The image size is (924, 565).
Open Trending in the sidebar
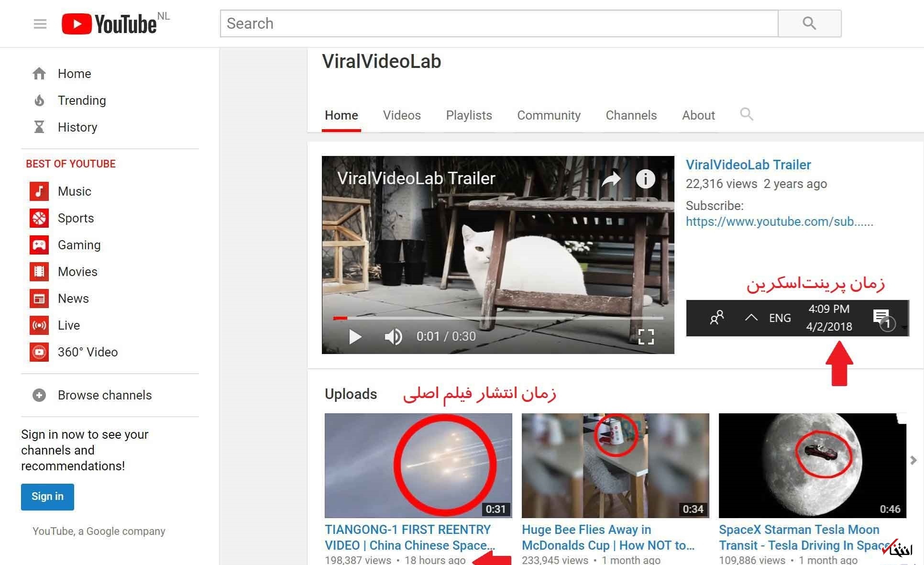point(82,100)
